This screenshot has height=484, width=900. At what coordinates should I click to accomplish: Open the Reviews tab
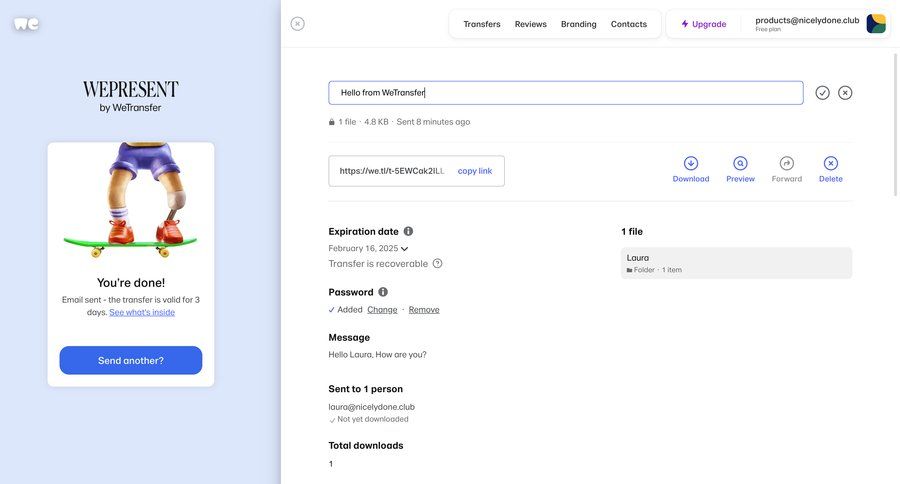pos(530,24)
